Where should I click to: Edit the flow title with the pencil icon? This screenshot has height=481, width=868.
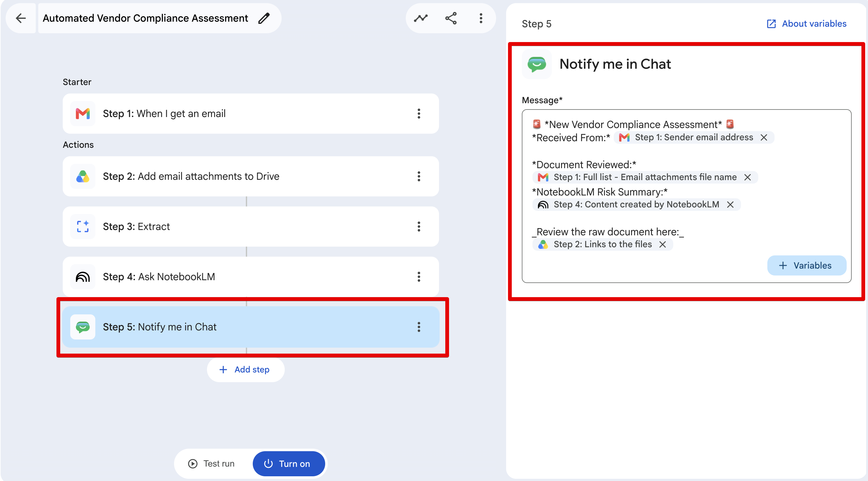pyautogui.click(x=264, y=18)
